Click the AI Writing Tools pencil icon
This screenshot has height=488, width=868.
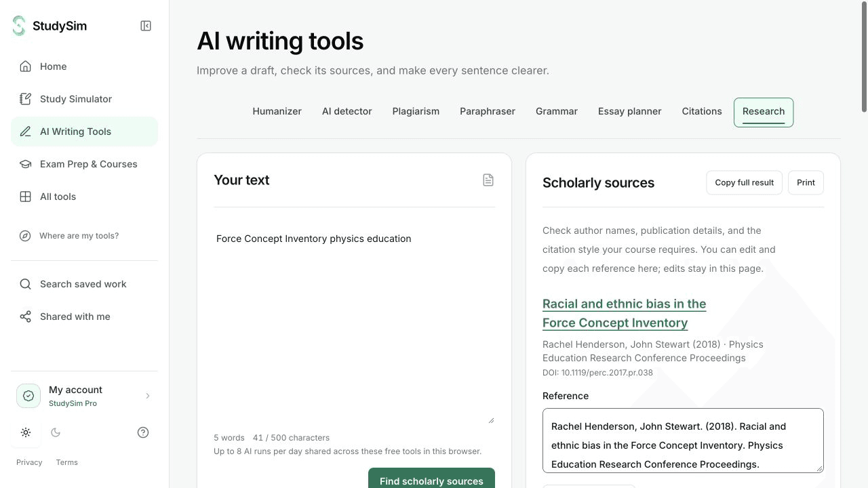[25, 131]
